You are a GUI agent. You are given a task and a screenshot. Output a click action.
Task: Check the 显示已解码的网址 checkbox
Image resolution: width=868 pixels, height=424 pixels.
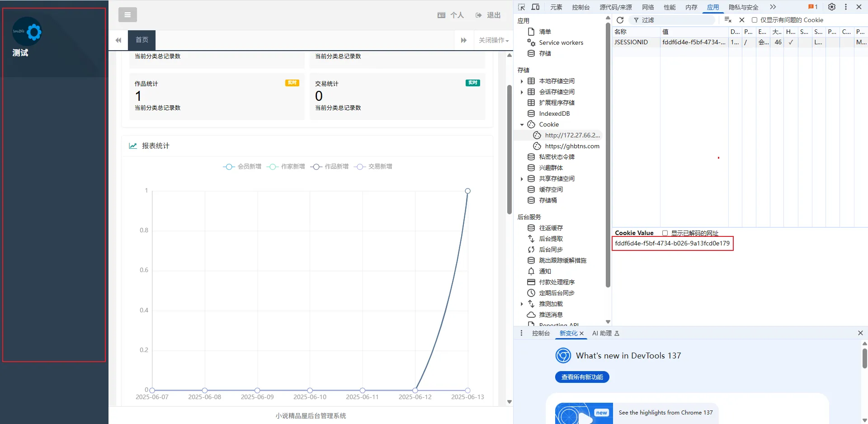tap(665, 233)
